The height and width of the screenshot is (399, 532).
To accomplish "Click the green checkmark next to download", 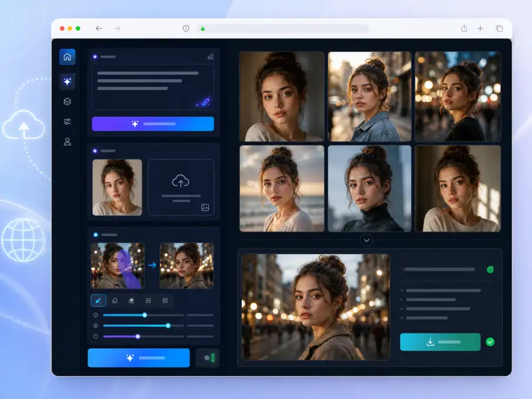I will point(490,342).
